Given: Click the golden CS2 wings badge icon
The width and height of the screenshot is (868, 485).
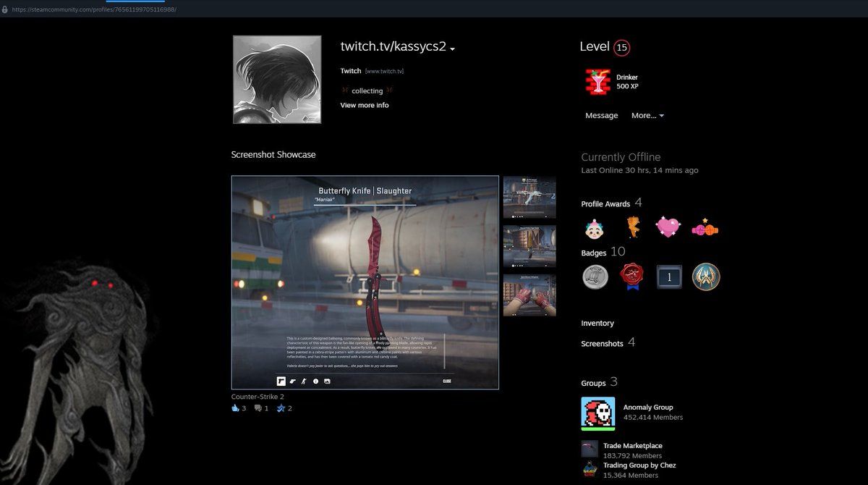Looking at the screenshot, I should [x=705, y=277].
